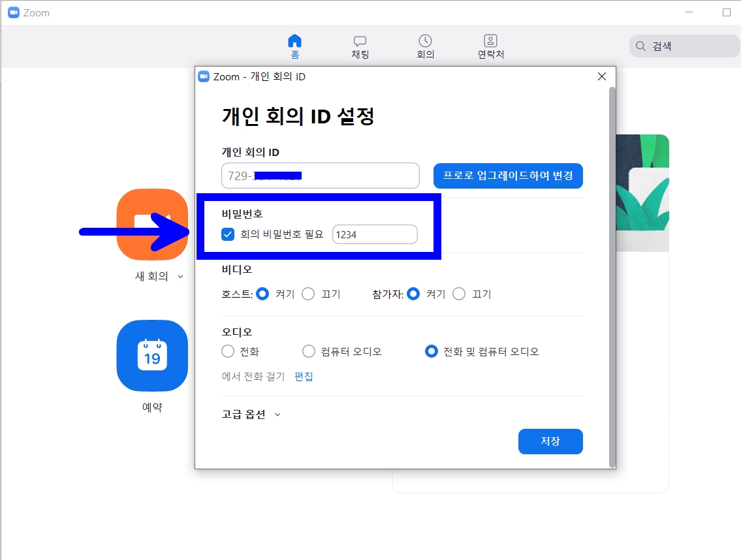Open the Meetings (회의) tab
The height and width of the screenshot is (560, 741).
(425, 46)
